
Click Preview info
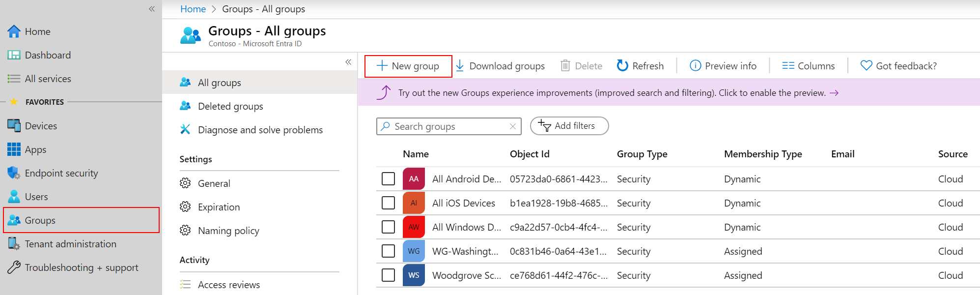[723, 66]
